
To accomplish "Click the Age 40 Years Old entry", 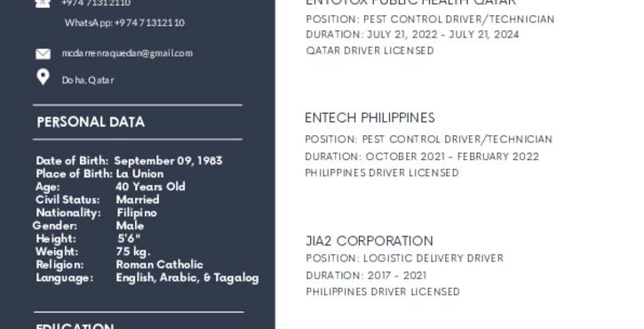I will [x=110, y=187].
